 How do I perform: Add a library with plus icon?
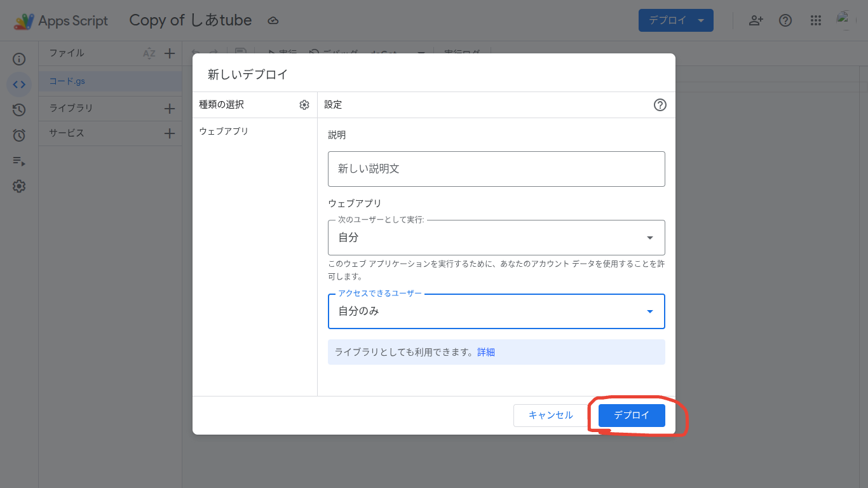170,109
